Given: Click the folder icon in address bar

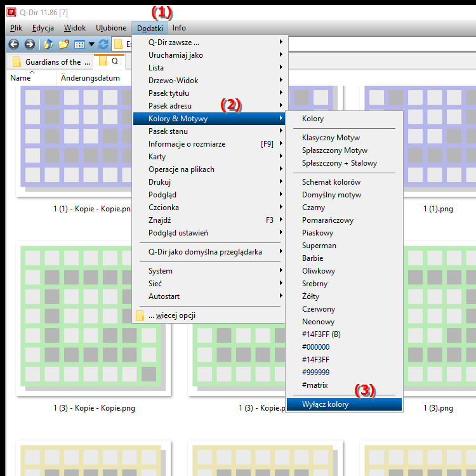Looking at the screenshot, I should [x=118, y=44].
